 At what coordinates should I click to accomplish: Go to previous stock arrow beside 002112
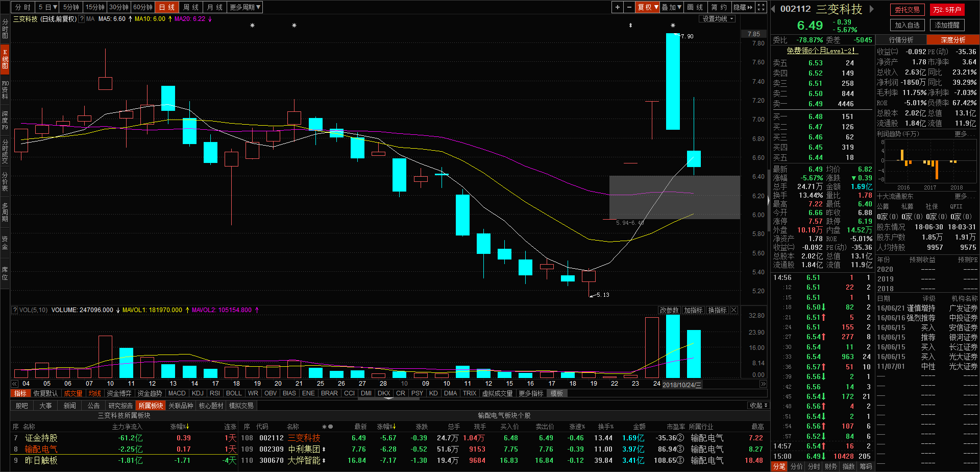[x=773, y=9]
